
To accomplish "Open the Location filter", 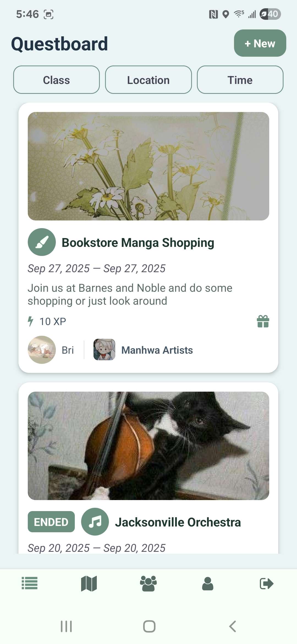I will click(x=148, y=80).
